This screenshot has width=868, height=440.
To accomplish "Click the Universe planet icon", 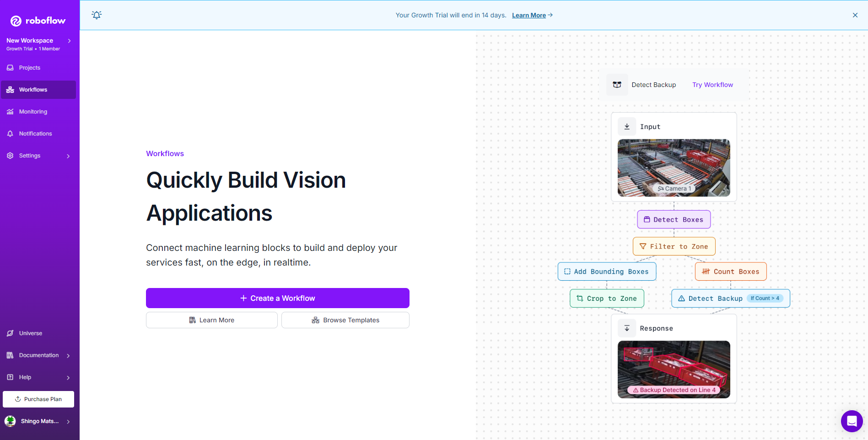I will pos(10,333).
